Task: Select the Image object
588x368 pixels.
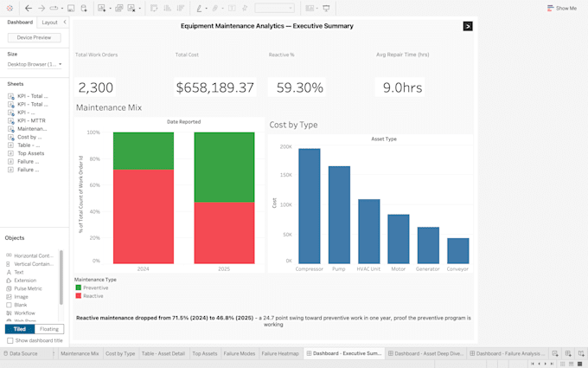Action: [x=17, y=297]
